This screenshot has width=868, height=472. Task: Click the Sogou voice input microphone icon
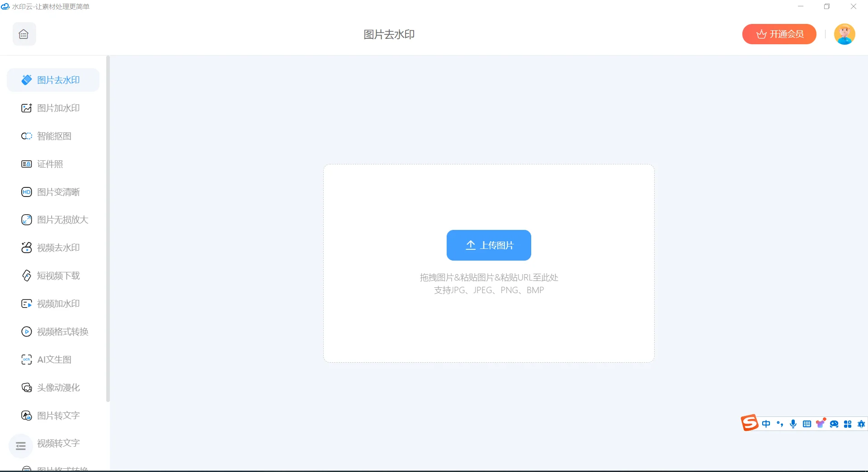793,424
